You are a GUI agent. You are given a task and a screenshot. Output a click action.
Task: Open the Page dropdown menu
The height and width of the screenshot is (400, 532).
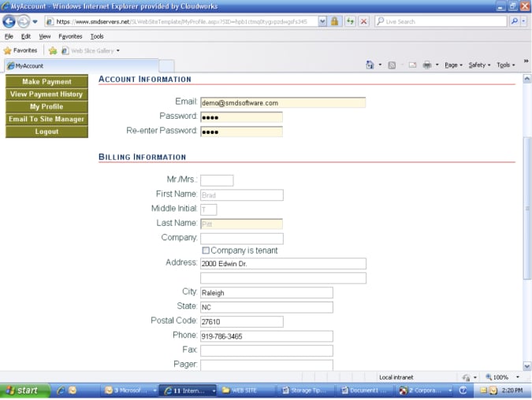pos(454,65)
